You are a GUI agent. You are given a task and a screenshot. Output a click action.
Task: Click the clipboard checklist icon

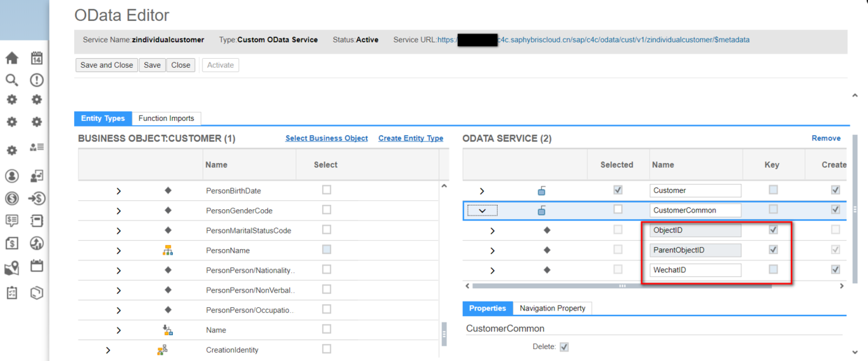tap(12, 293)
